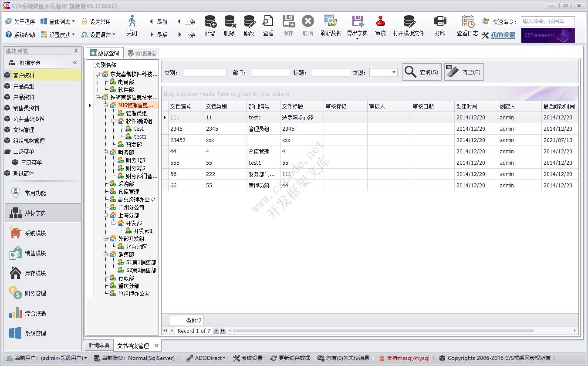Screen dimensions: 588x366
Task: Click the 查询(S) search button
Action: click(421, 72)
